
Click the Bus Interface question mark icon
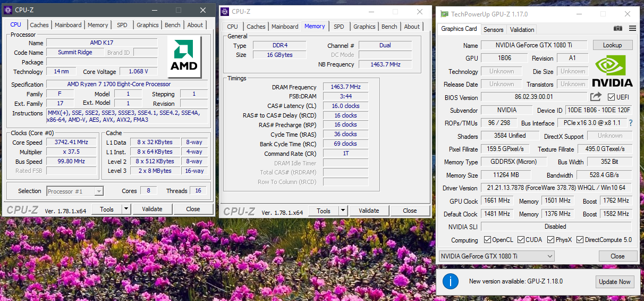coord(630,123)
